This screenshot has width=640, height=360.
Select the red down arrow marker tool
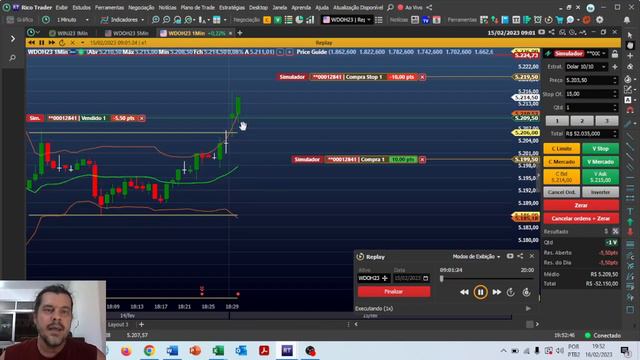tap(630, 233)
